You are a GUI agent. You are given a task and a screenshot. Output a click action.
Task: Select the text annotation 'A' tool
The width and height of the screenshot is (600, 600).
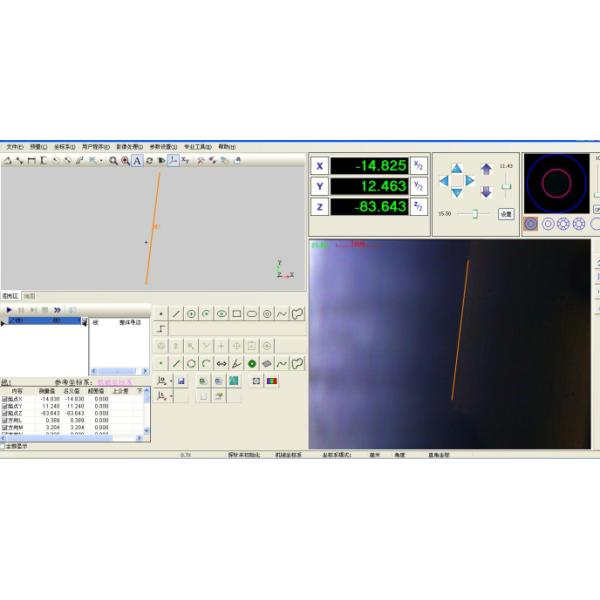137,160
